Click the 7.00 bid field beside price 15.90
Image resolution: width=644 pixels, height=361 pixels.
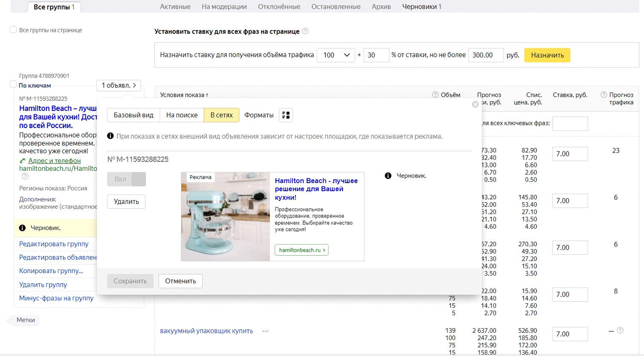click(570, 295)
